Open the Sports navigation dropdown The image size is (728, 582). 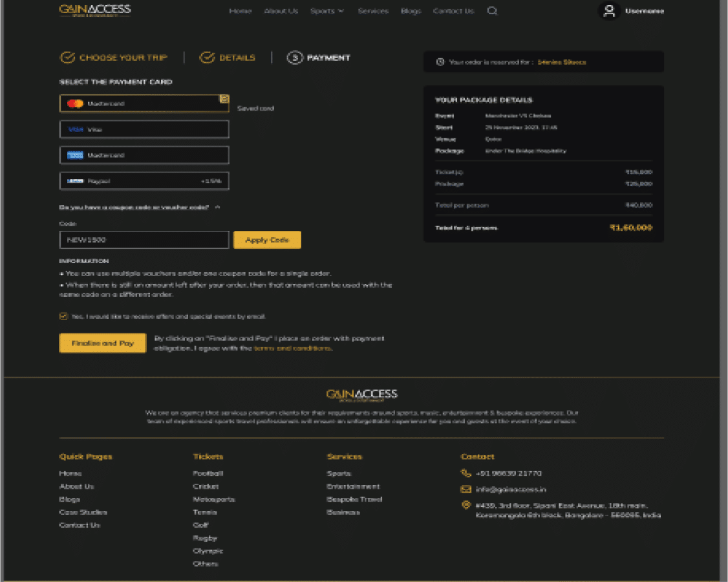327,11
